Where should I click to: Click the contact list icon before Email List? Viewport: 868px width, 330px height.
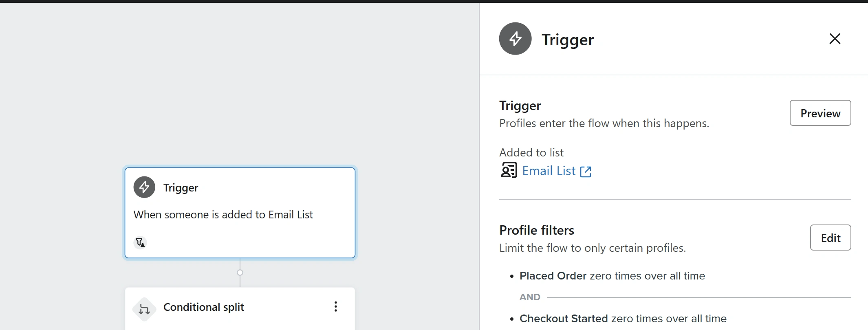[509, 170]
